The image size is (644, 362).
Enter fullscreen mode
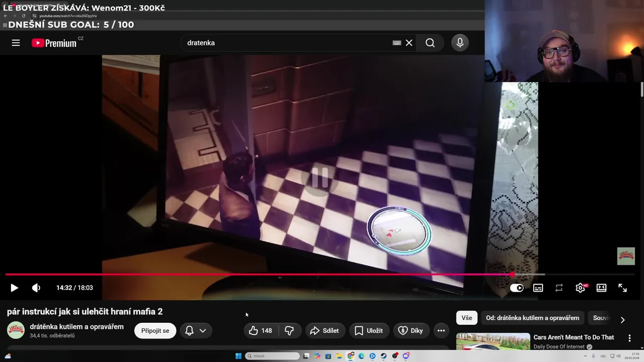point(622,288)
